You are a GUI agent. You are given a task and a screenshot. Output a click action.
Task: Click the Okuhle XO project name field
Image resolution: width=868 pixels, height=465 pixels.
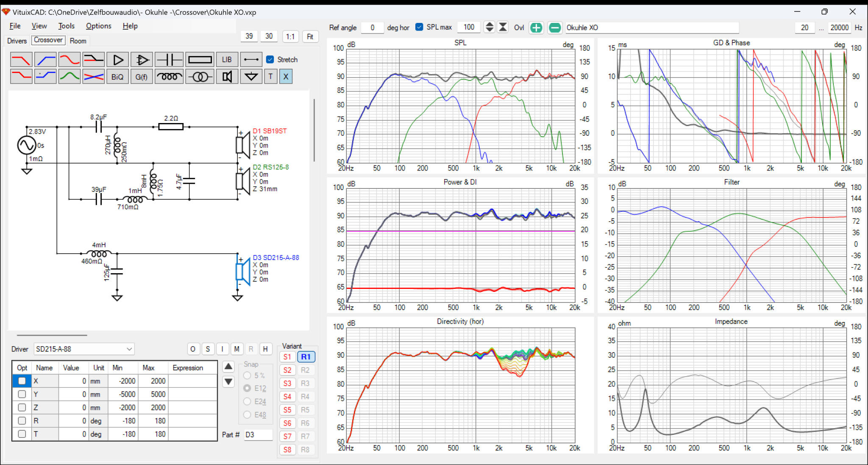(x=652, y=28)
